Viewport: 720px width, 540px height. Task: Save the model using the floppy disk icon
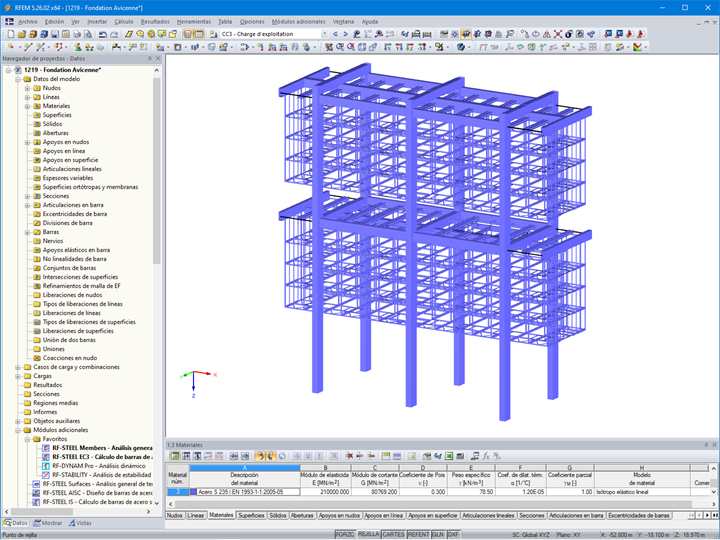coord(55,34)
